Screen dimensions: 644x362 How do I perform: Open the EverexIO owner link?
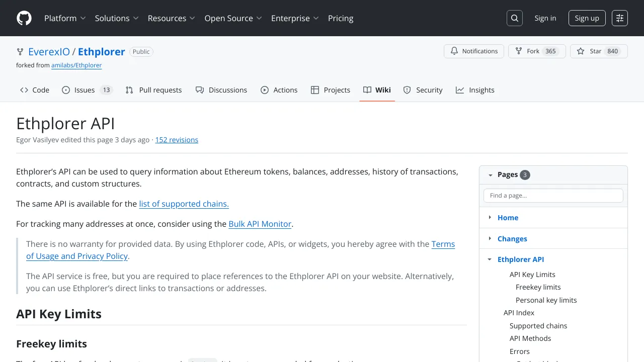click(x=49, y=52)
